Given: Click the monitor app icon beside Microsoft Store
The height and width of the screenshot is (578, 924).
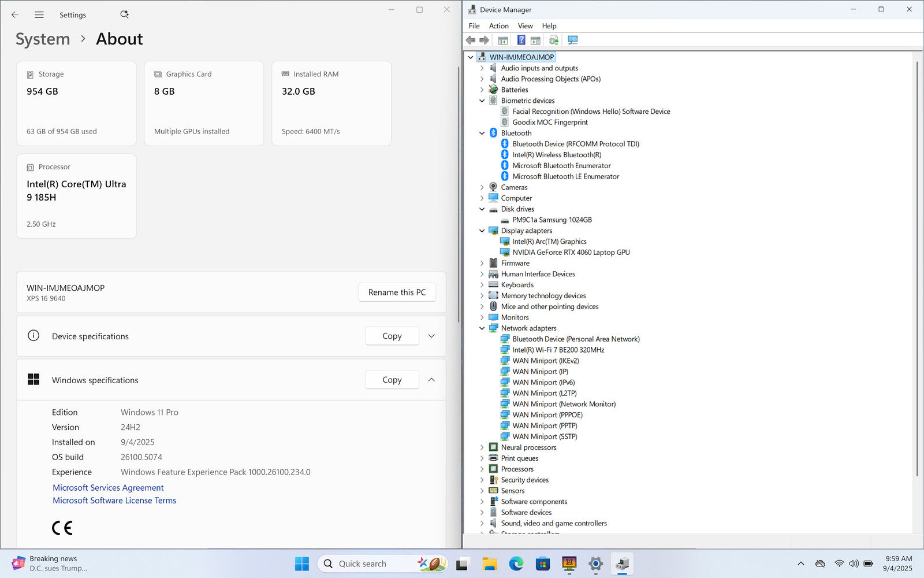Looking at the screenshot, I should 569,564.
